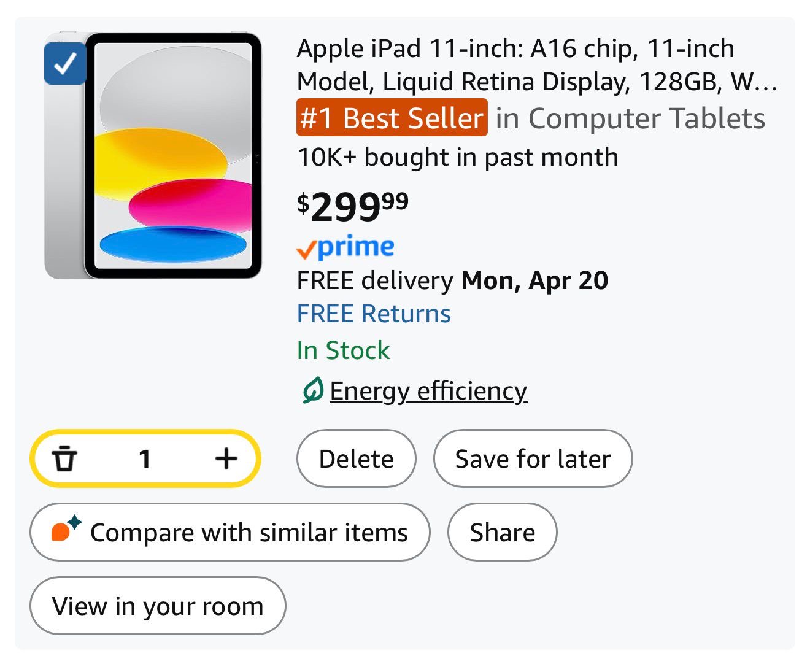
Task: Open the FREE Returns link
Action: [374, 314]
